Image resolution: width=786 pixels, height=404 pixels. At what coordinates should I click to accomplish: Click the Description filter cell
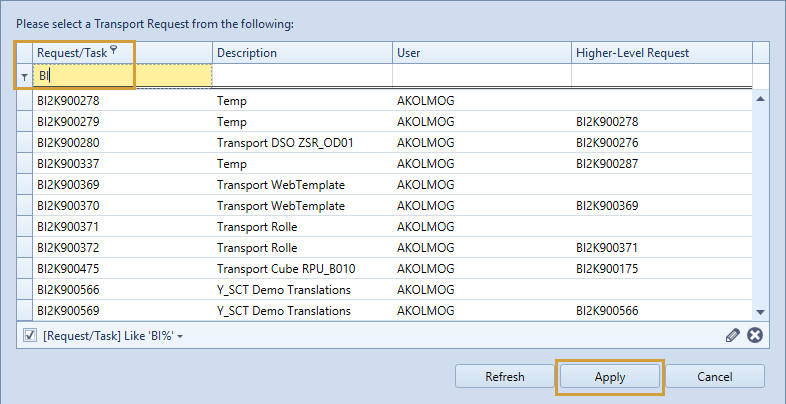[x=301, y=75]
